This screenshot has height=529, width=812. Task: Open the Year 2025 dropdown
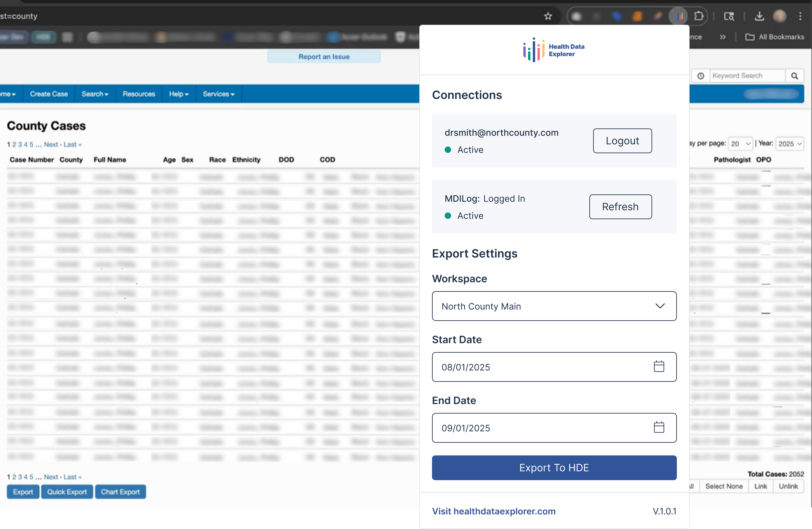(x=789, y=144)
